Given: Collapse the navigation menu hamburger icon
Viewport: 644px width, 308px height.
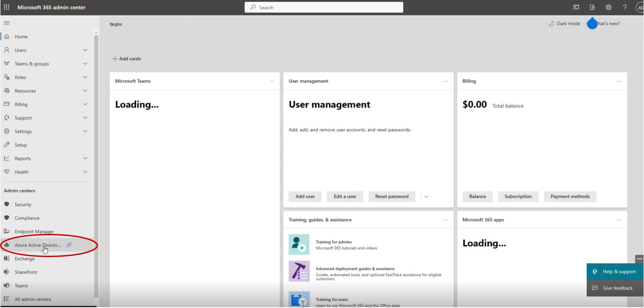Looking at the screenshot, I should pos(7,23).
